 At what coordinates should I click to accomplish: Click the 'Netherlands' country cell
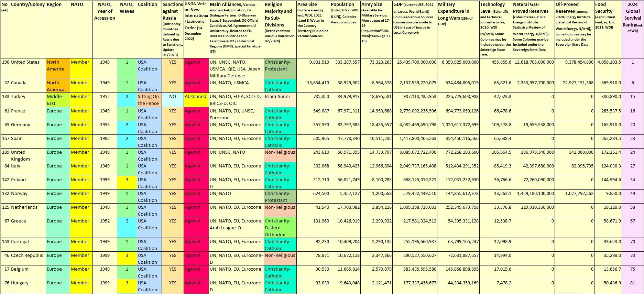tap(28, 210)
